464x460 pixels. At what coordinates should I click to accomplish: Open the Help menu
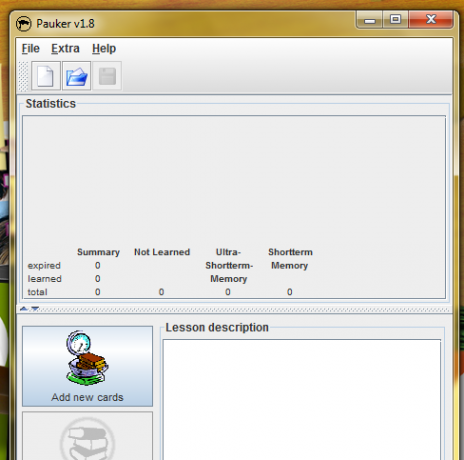[104, 49]
